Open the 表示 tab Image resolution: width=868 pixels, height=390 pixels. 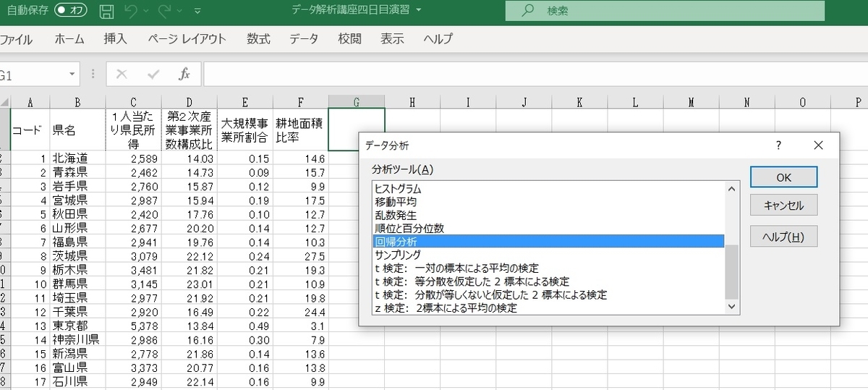392,39
